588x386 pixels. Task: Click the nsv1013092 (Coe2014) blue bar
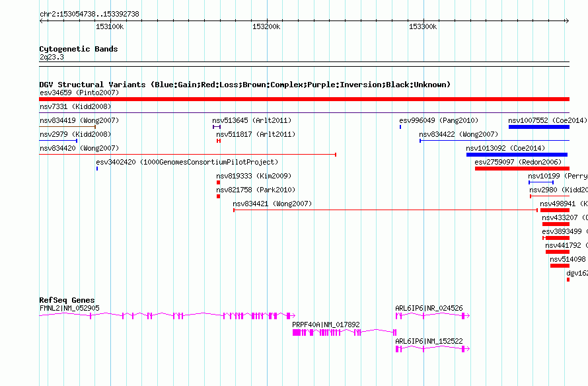(517, 155)
